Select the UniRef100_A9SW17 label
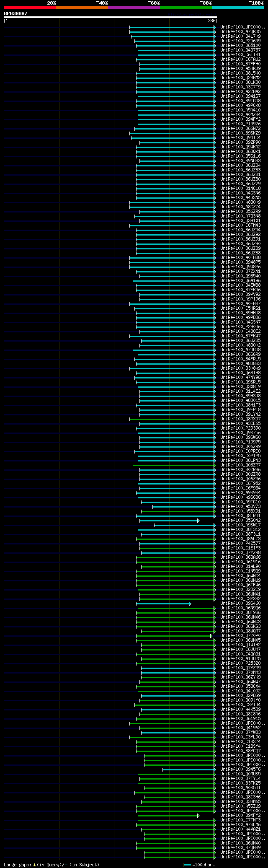Screen dimensions: 268x868 click(x=240, y=525)
